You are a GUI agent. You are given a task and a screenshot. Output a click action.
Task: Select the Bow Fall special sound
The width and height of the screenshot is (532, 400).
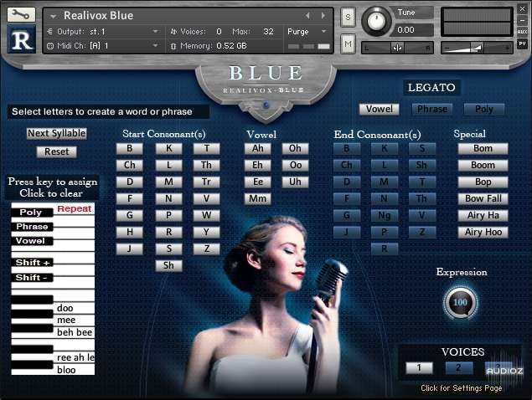pos(483,198)
